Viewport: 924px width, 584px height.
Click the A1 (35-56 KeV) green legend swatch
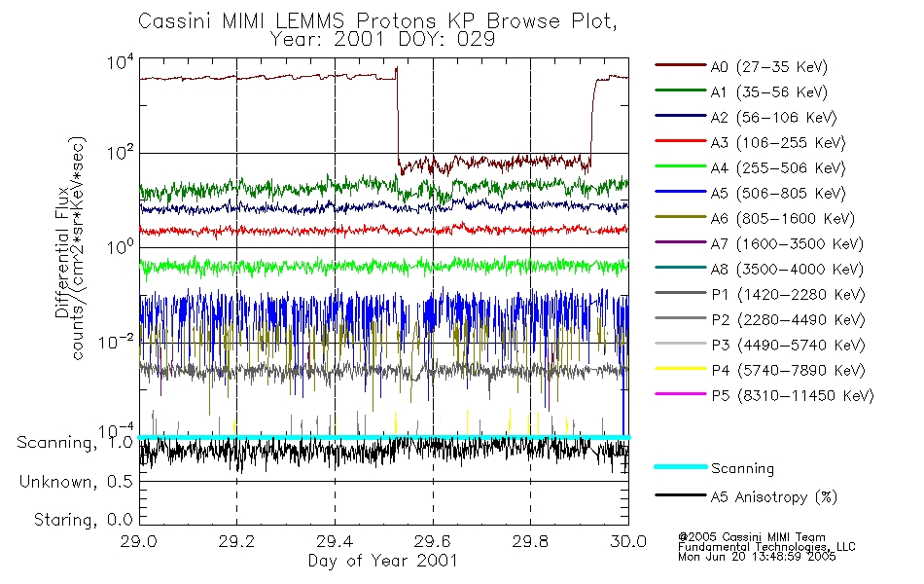click(x=681, y=91)
